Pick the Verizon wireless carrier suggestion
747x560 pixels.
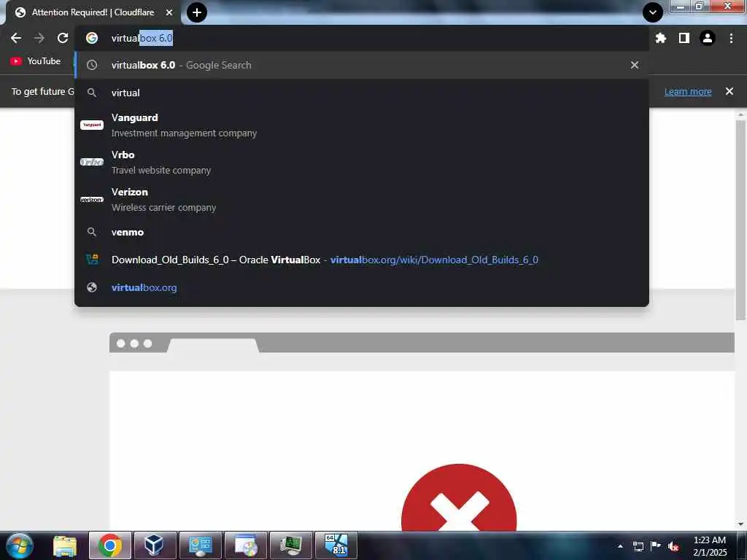pyautogui.click(x=362, y=199)
